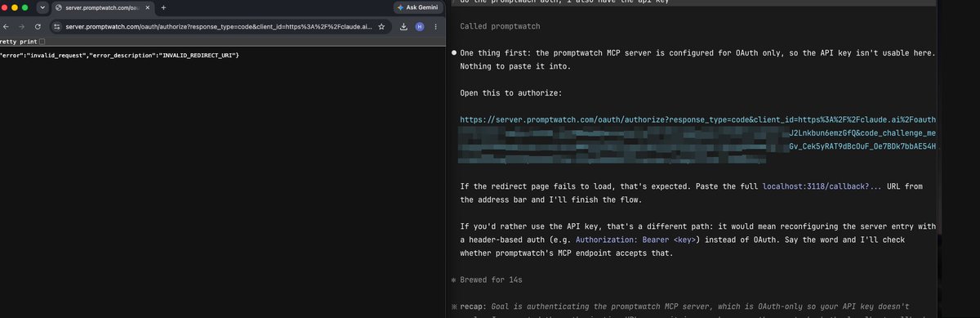Viewport: 980px width, 318px height.
Task: Bookmark this page with the star icon
Action: pos(381,26)
